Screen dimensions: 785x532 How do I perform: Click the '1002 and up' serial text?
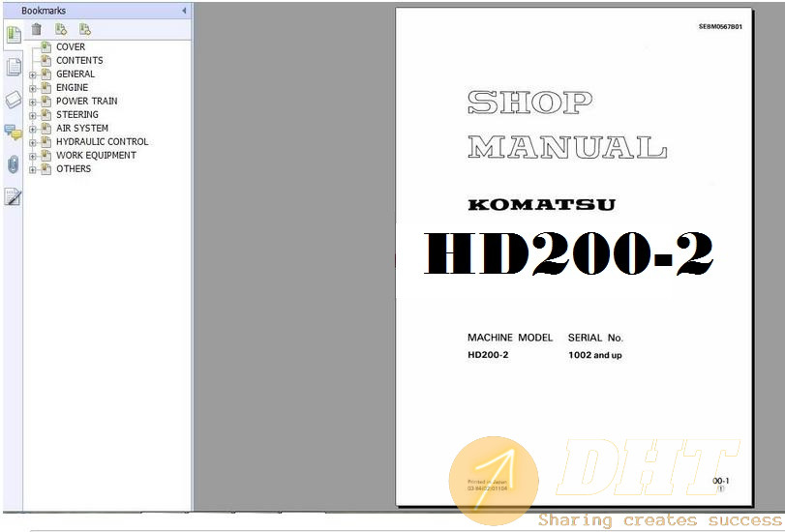click(x=594, y=355)
